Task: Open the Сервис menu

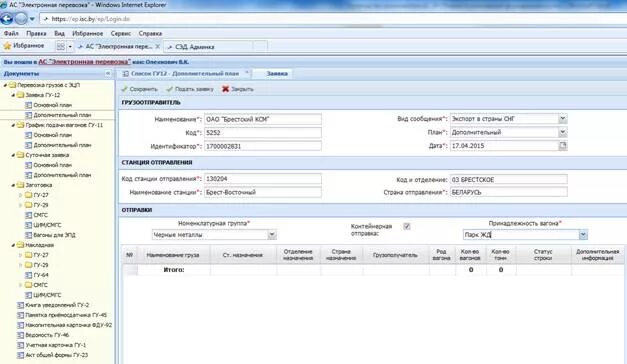Action: (x=121, y=34)
